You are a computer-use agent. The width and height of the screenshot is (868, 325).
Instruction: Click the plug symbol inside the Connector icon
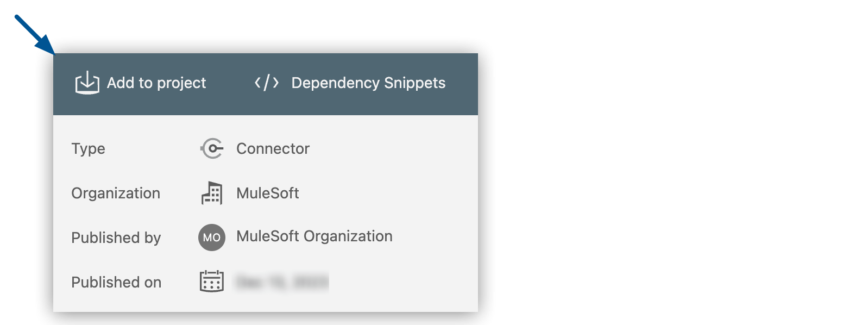(x=212, y=148)
